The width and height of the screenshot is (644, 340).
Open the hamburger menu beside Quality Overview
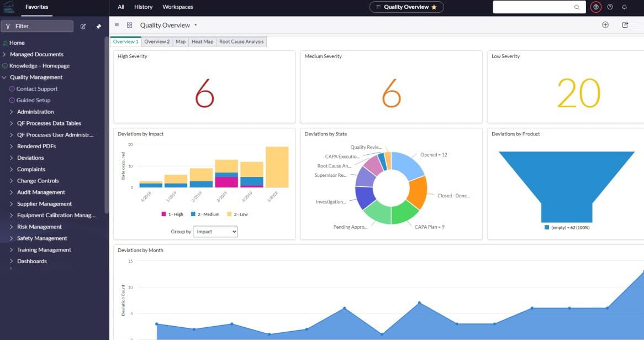tap(117, 25)
